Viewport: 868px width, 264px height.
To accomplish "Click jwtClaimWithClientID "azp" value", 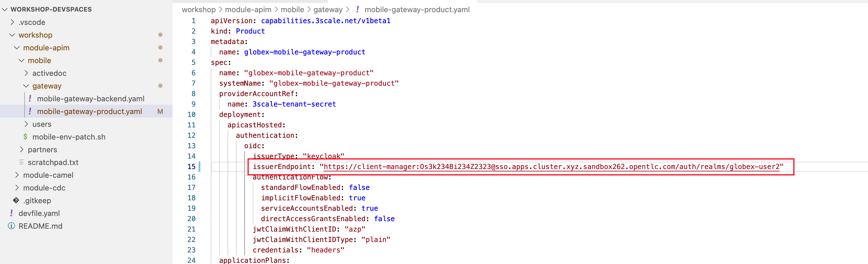I will tap(355, 229).
